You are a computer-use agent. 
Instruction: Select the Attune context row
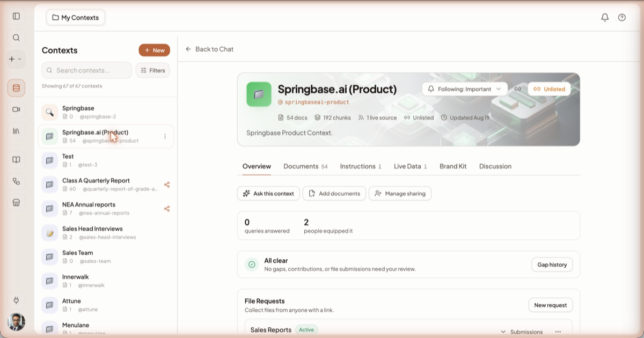(106, 305)
